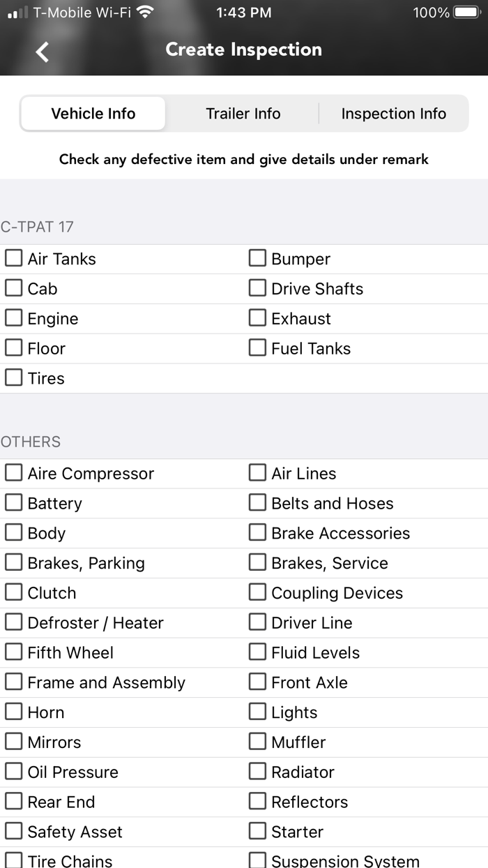The height and width of the screenshot is (868, 488).
Task: Check the Brakes, Parking item
Action: pyautogui.click(x=13, y=562)
